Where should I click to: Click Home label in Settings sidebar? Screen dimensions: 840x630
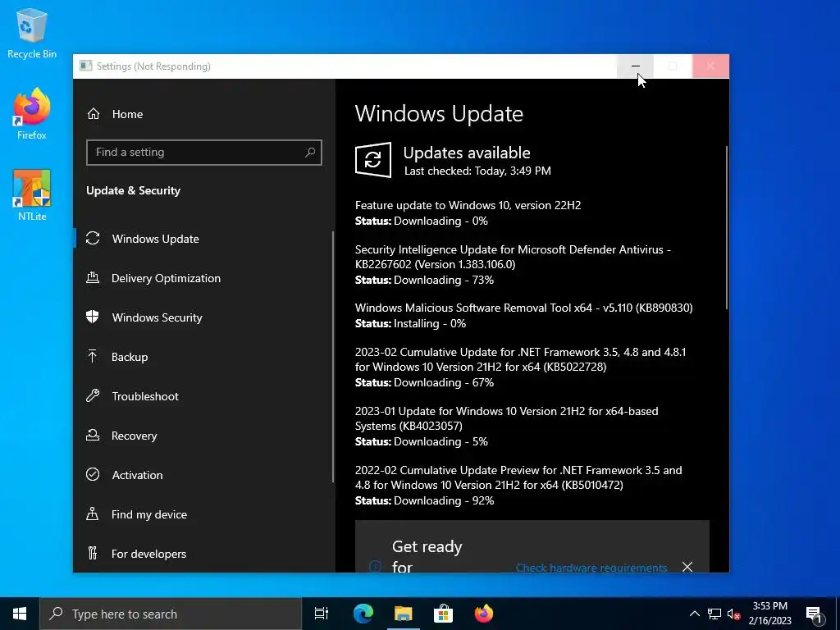127,114
